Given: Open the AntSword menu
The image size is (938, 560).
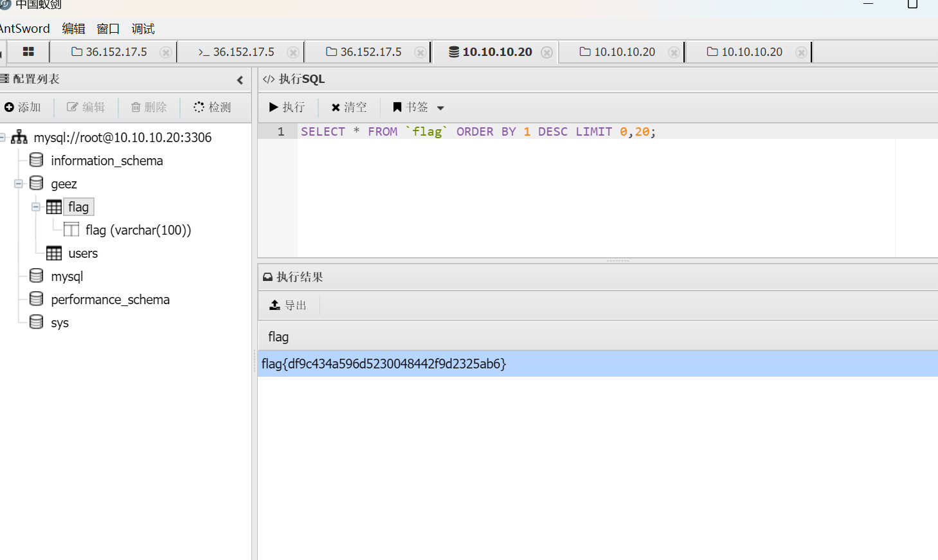Looking at the screenshot, I should [x=24, y=29].
